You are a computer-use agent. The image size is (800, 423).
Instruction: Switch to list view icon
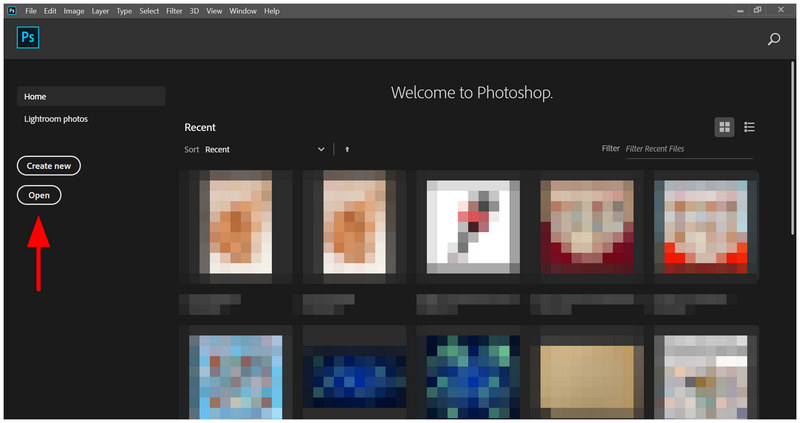749,127
